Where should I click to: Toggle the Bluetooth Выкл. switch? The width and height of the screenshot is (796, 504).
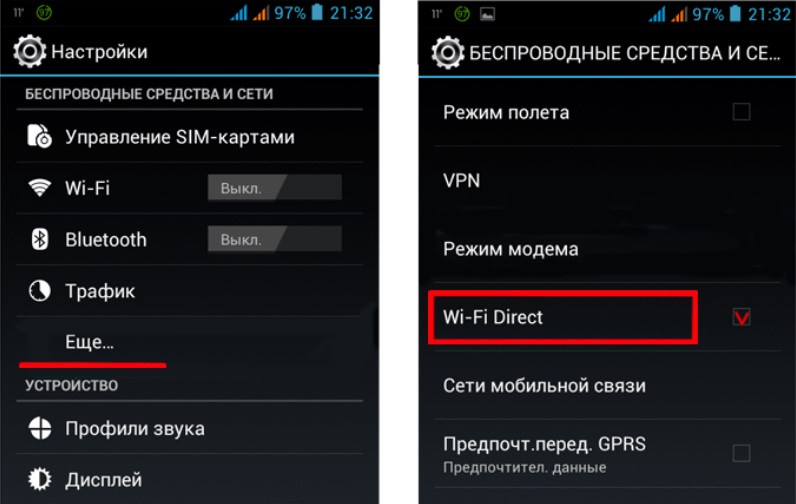[x=275, y=239]
